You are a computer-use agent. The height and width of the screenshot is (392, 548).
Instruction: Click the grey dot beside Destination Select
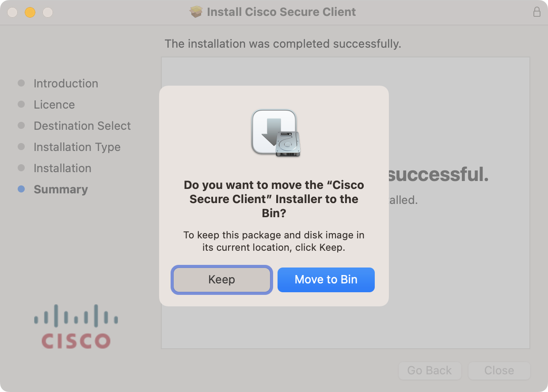pyautogui.click(x=21, y=125)
